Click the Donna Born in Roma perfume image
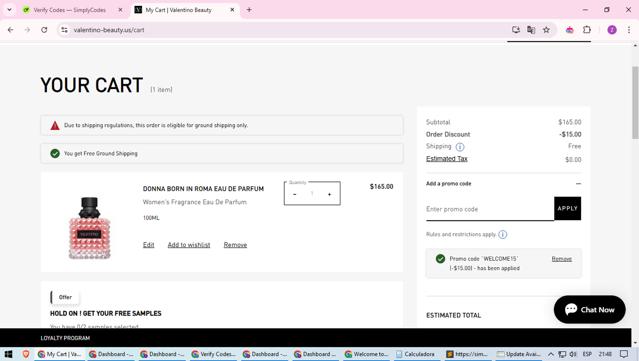This screenshot has height=361, width=639. pos(89,228)
